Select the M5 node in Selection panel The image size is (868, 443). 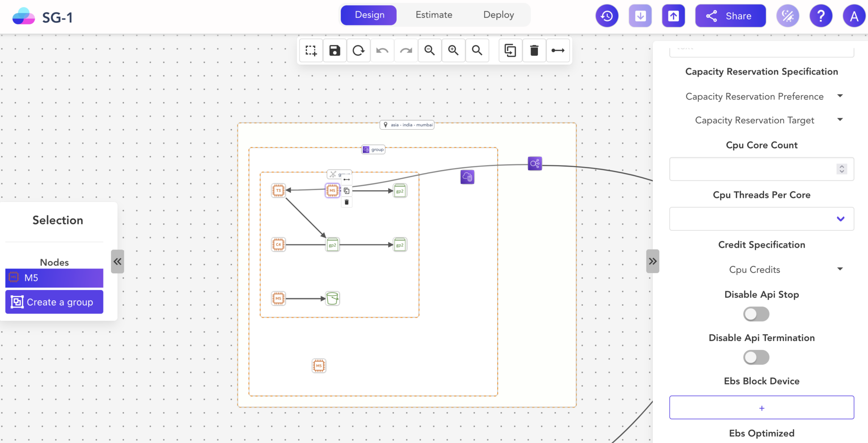pos(54,278)
